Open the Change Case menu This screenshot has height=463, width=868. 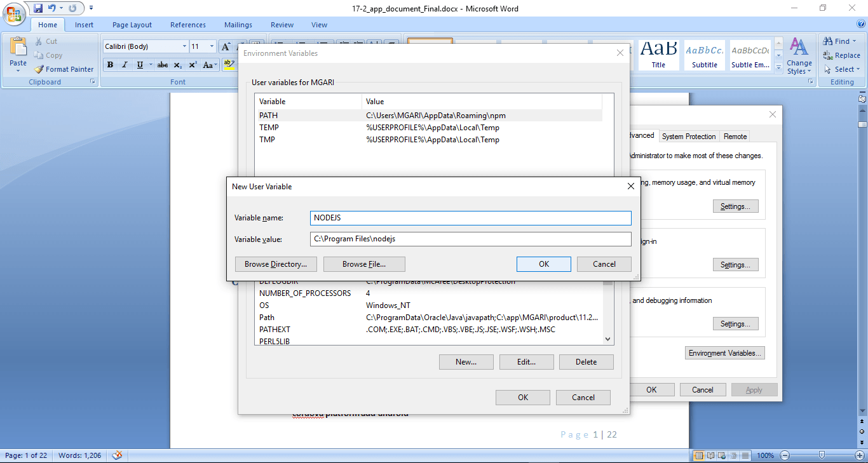209,65
